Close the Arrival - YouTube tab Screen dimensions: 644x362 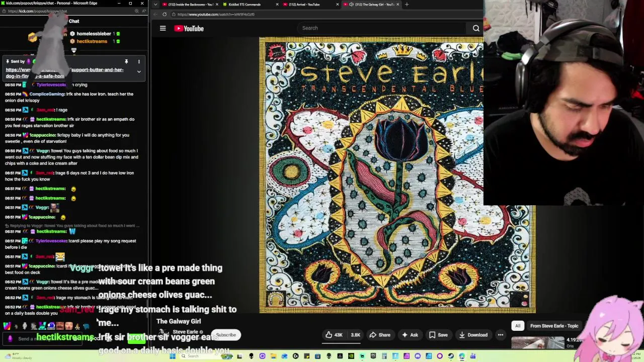[x=337, y=5]
